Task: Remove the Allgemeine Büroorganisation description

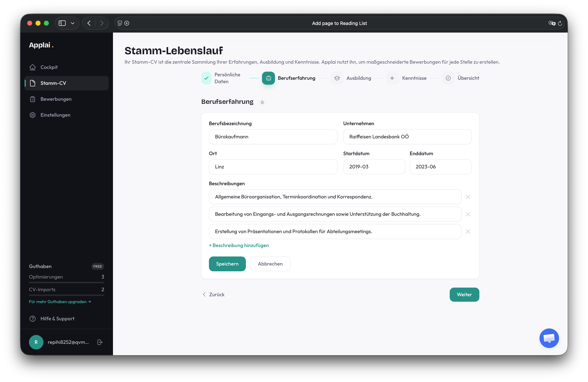Action: click(468, 197)
